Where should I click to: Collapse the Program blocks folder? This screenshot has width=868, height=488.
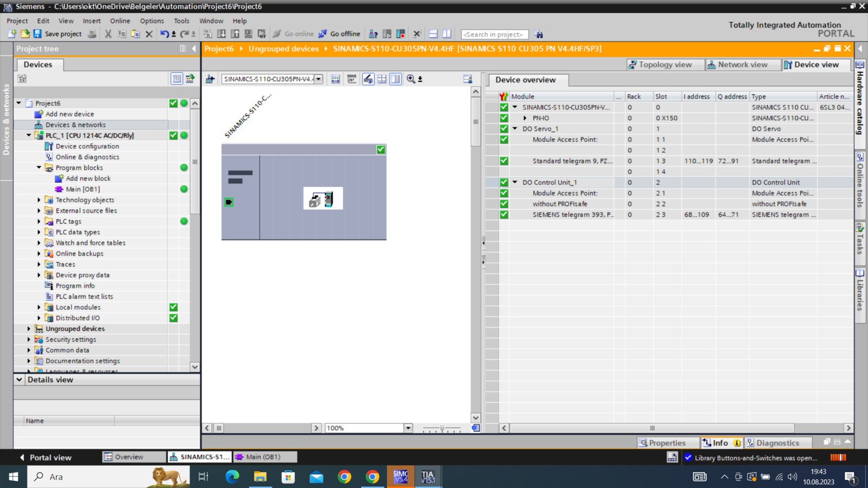pyautogui.click(x=39, y=168)
